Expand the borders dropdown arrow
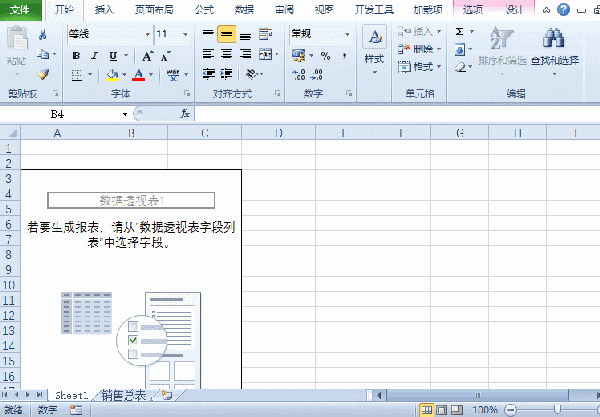Viewport: 600px width, 417px height. (90, 75)
